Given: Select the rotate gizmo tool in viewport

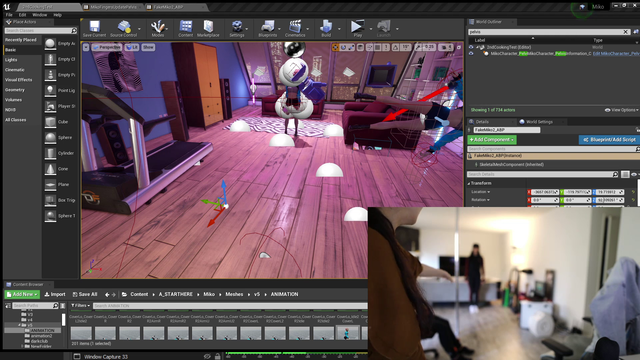Looking at the screenshot, I should click(343, 47).
